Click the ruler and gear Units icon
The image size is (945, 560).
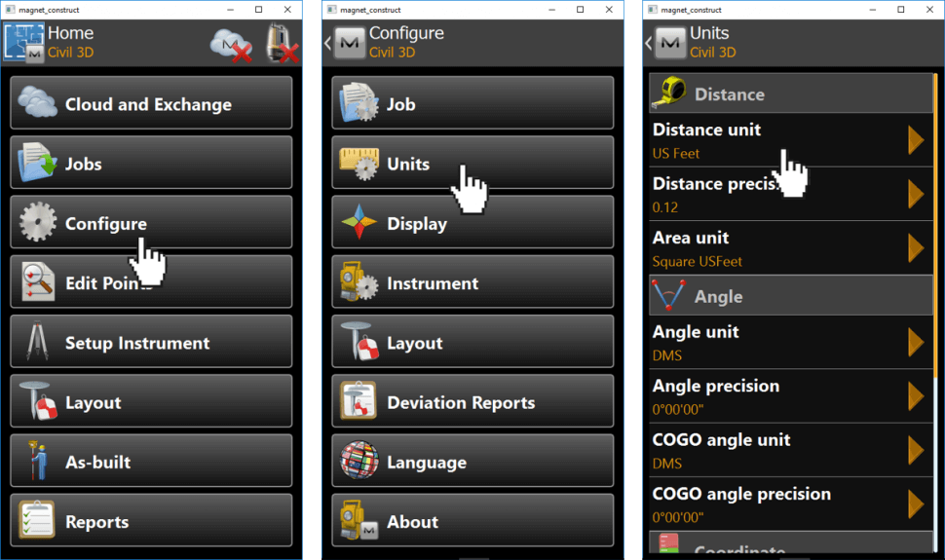coord(359,164)
